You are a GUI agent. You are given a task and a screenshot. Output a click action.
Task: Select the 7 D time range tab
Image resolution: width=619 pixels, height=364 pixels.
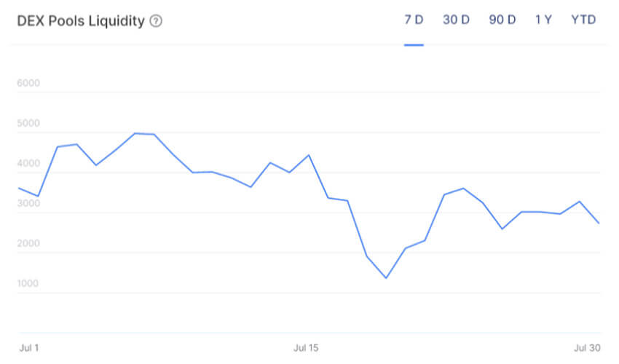pyautogui.click(x=414, y=20)
